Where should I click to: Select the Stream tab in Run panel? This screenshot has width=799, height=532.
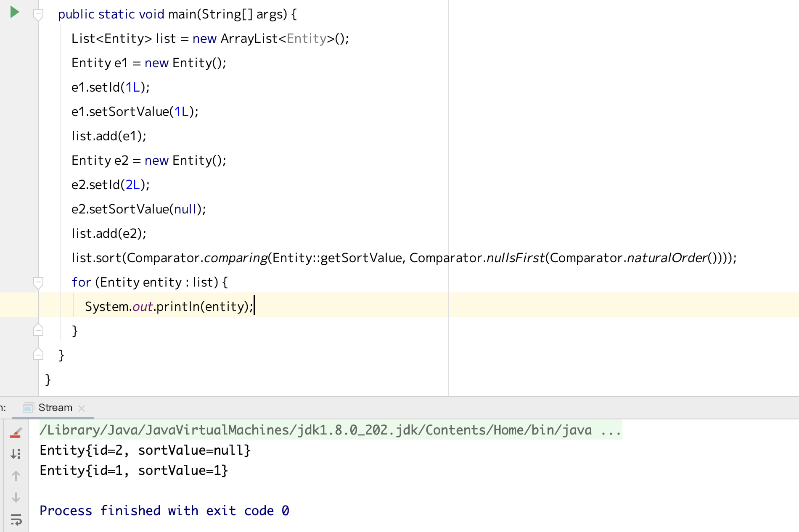(55, 408)
